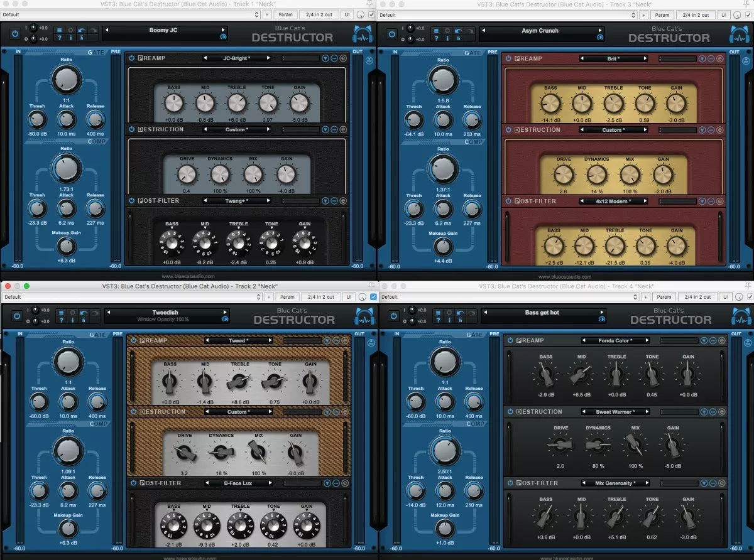The height and width of the screenshot is (560, 754).
Task: Click Blue Cat headphone logo in Track 1 plugin
Action: tap(361, 34)
